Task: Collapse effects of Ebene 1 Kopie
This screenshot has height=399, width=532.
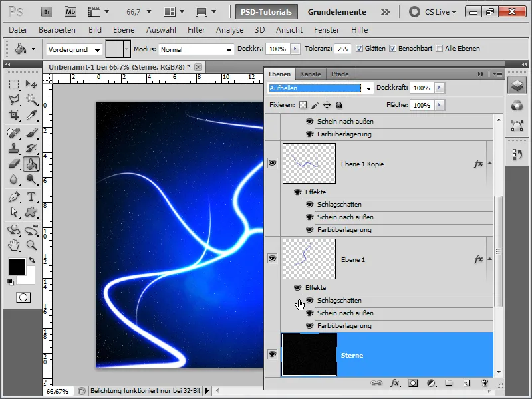Action: [x=489, y=164]
